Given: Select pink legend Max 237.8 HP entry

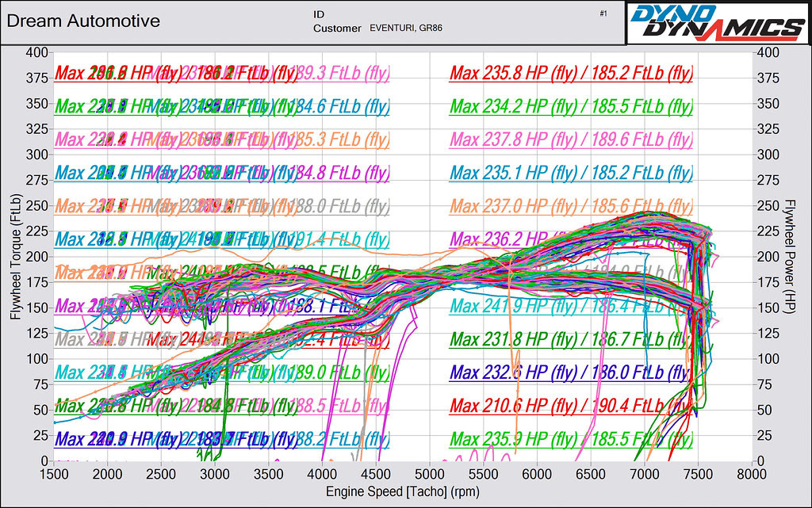Looking at the screenshot, I should tap(571, 139).
